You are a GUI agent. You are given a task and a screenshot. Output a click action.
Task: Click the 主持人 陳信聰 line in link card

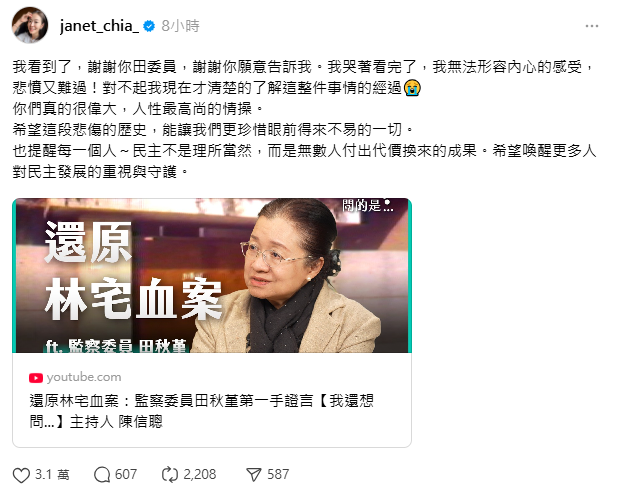(x=116, y=422)
